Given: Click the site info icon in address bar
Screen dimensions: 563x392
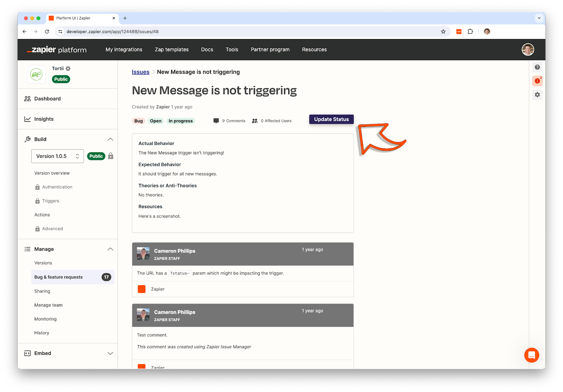Looking at the screenshot, I should coord(61,32).
